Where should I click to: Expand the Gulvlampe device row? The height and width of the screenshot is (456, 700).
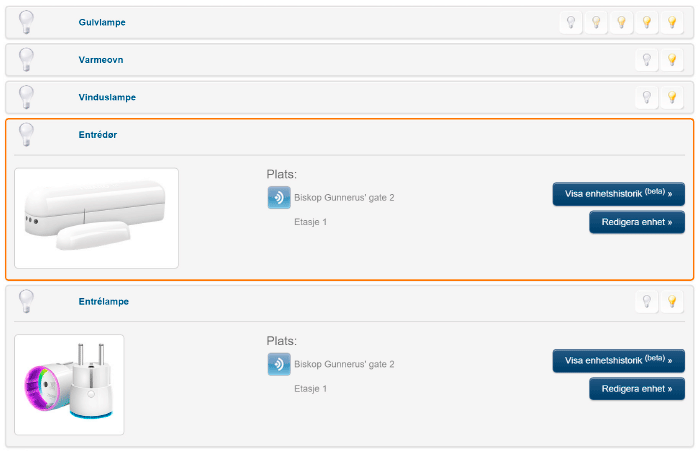coord(101,22)
